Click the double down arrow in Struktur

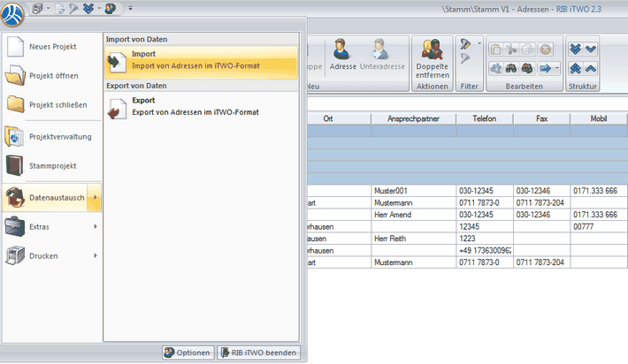pos(576,49)
